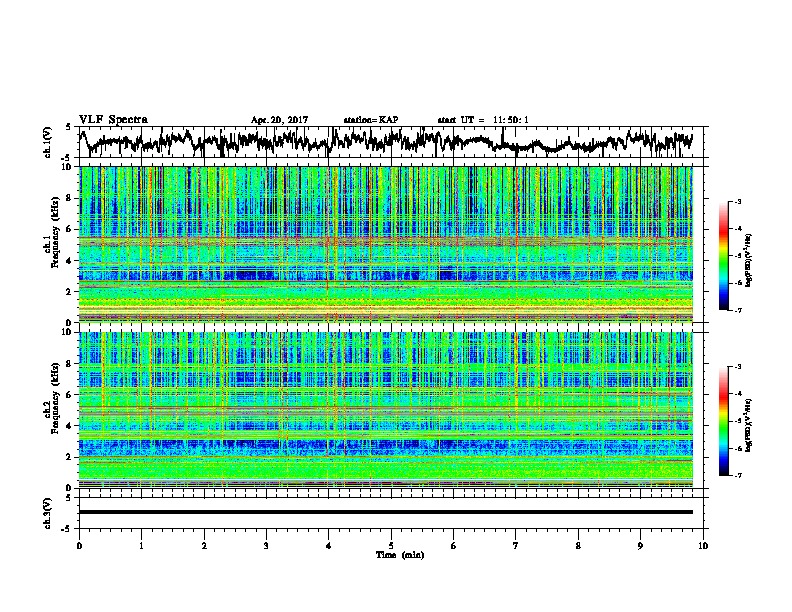
Task: Click the time axis tick label "5"
Action: (x=391, y=546)
